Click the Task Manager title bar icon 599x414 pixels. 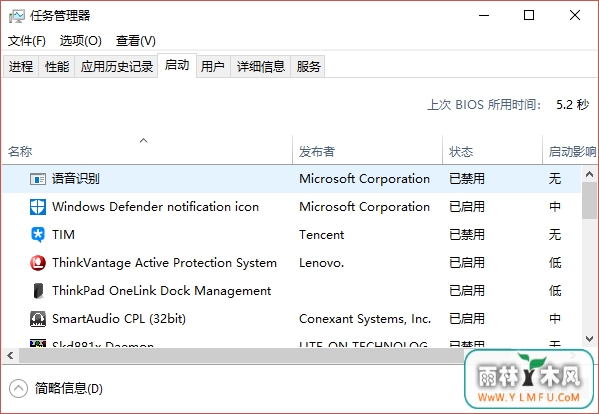[x=17, y=16]
